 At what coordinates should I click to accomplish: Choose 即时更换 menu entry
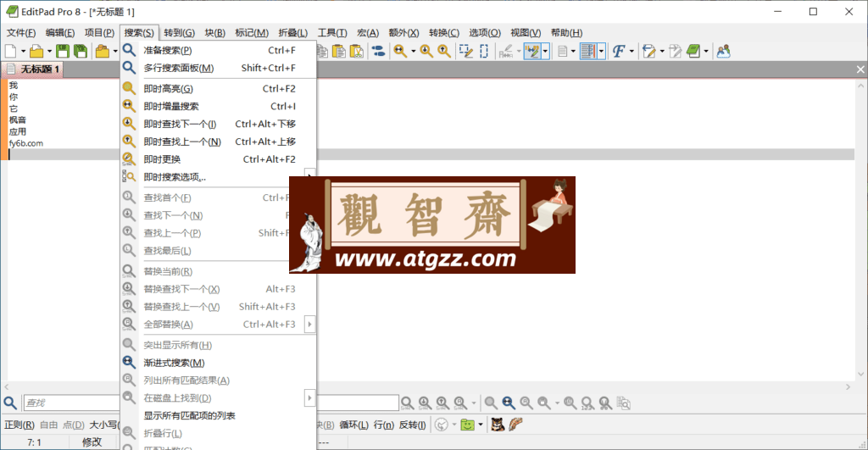click(218, 159)
